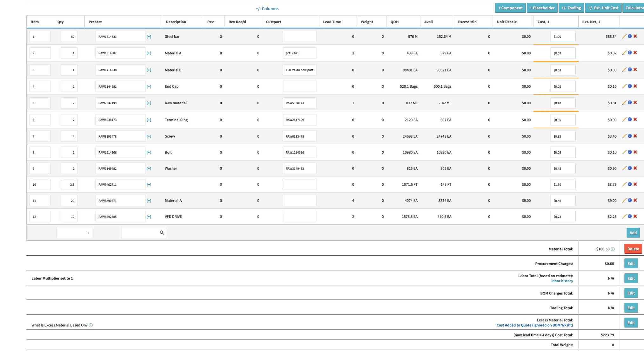Delete the Screw row with red X
Image resolution: width=644 pixels, height=351 pixels.
tap(635, 136)
